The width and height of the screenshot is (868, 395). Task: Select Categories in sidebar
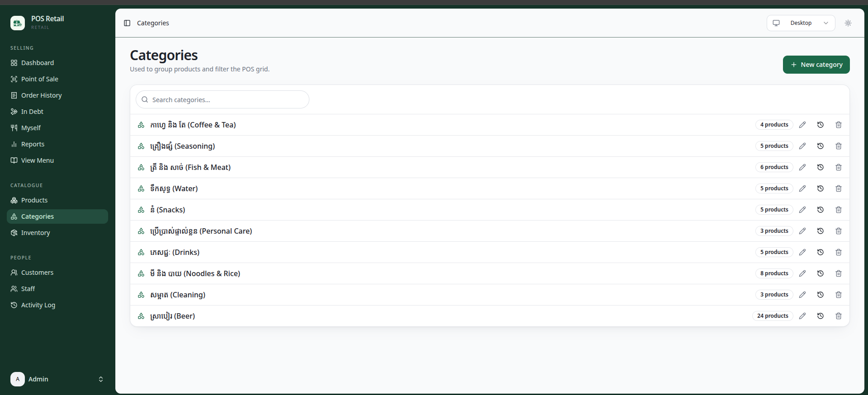pyautogui.click(x=57, y=216)
